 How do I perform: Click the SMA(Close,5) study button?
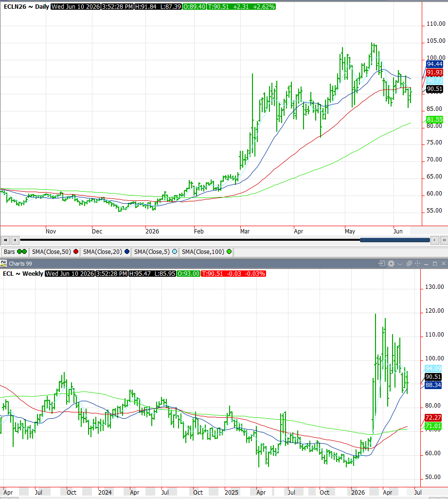[x=155, y=252]
